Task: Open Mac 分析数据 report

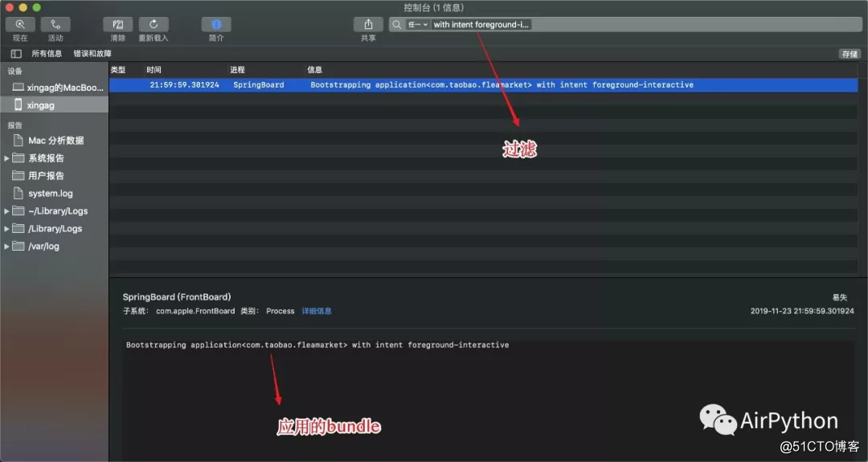Action: (55, 141)
